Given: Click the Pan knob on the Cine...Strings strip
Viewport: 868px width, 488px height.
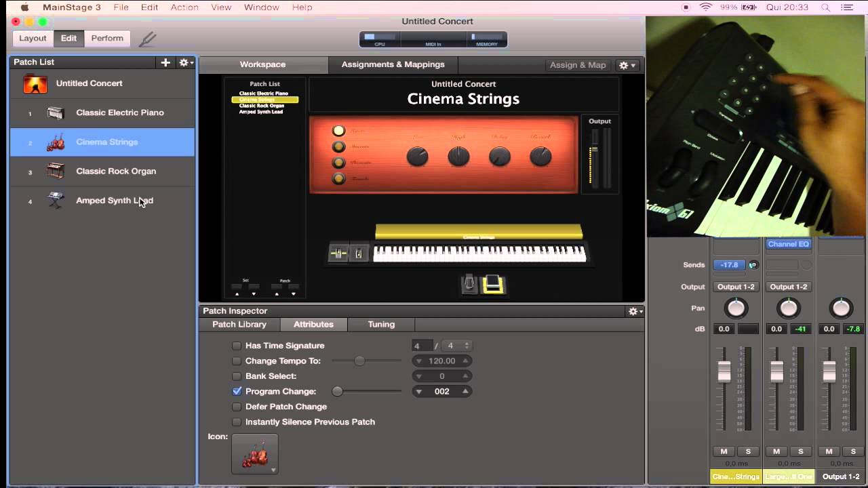Looking at the screenshot, I should coord(736,308).
